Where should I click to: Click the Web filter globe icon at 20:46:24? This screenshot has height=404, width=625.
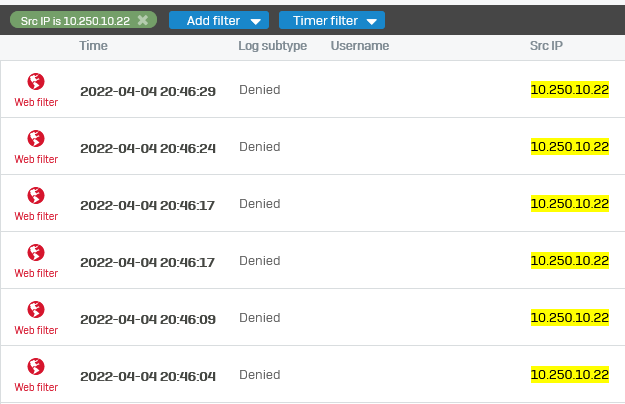coord(36,139)
